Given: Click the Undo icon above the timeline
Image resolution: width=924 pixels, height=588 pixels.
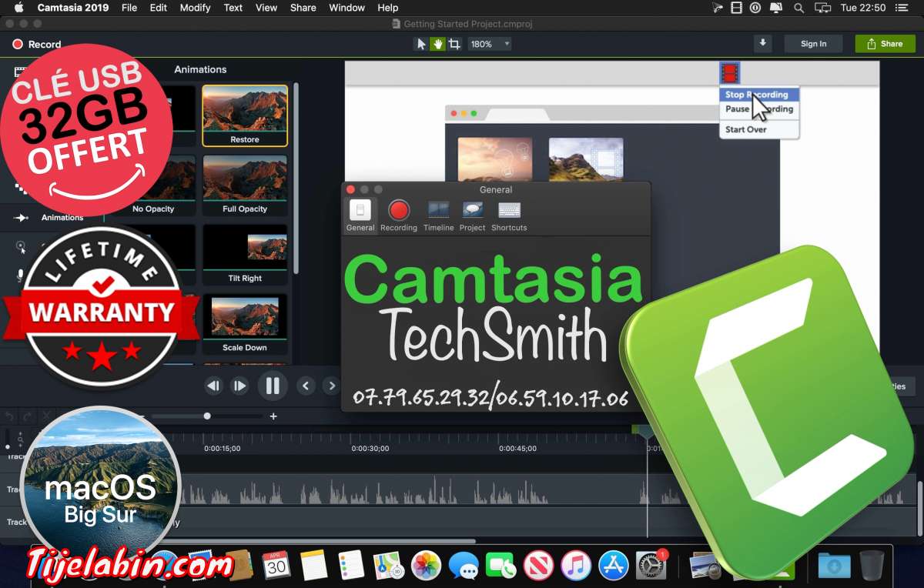Looking at the screenshot, I should click(8, 416).
